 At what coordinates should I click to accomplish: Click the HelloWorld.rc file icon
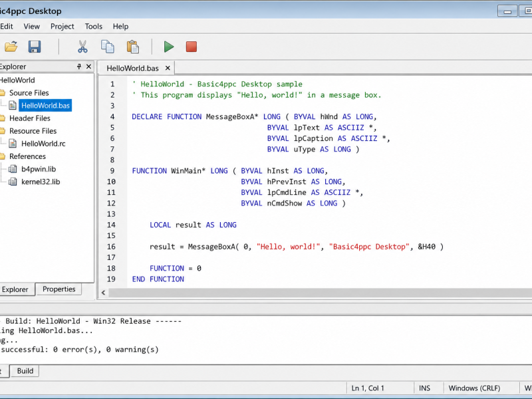coord(13,144)
